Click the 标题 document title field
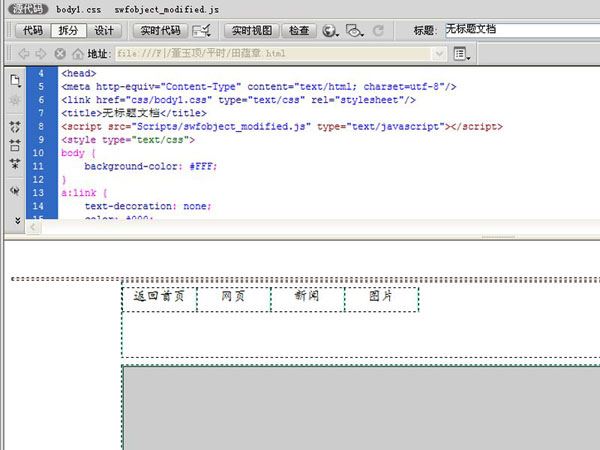 pos(520,30)
